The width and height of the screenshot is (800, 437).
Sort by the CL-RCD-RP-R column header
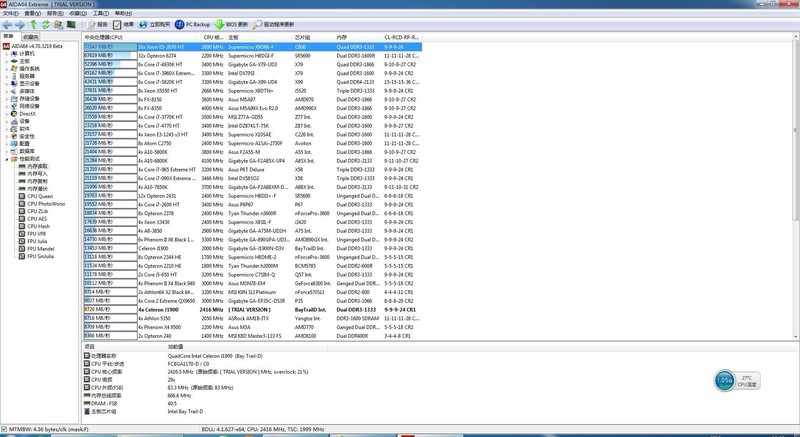402,37
